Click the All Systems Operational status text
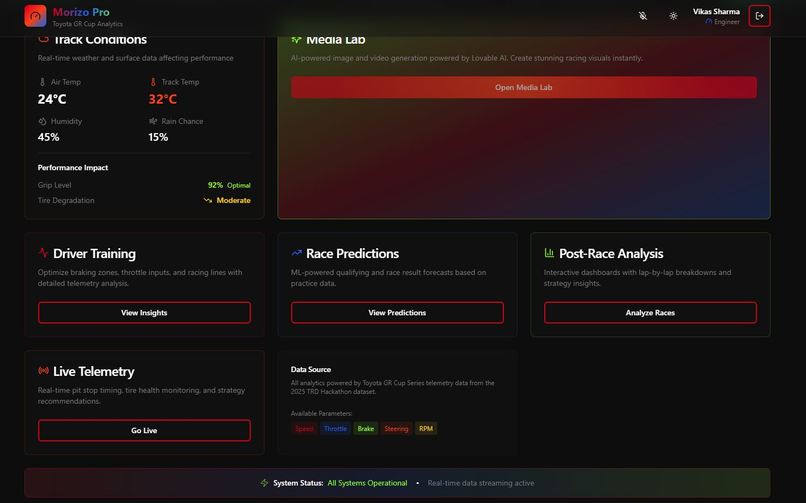806x503 pixels. [x=367, y=483]
